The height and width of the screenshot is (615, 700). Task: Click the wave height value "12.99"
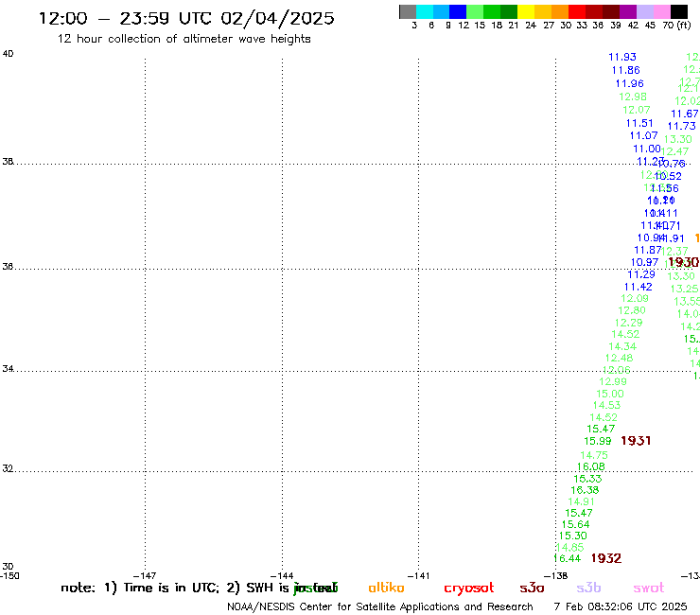(x=613, y=382)
